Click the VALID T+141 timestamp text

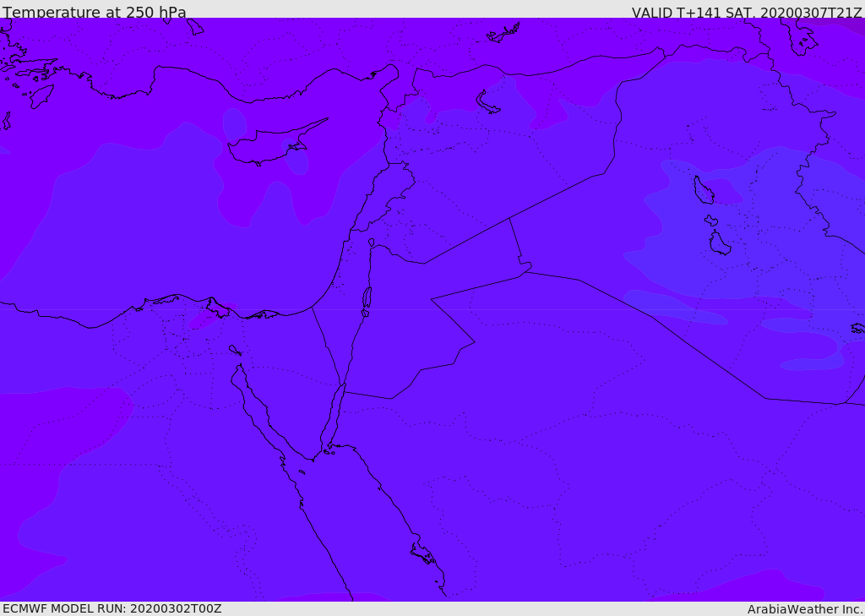click(x=746, y=13)
